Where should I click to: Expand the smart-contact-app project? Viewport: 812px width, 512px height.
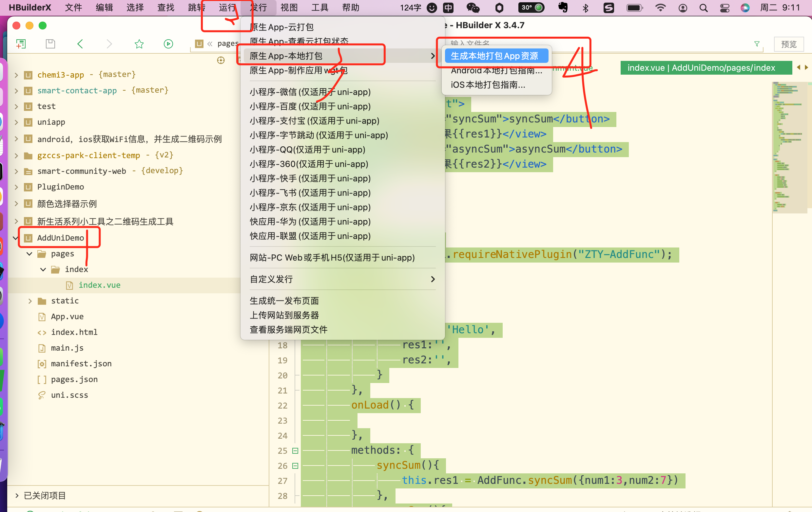[x=16, y=91]
